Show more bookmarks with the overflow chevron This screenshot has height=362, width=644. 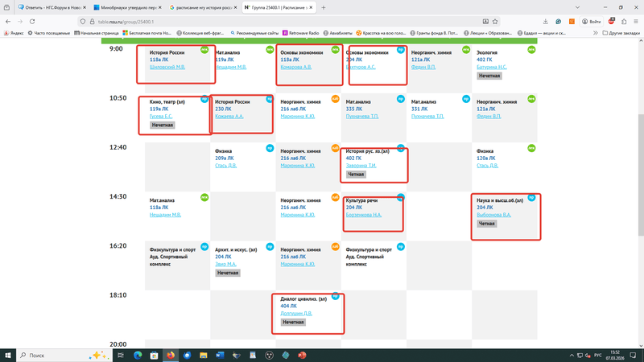[x=595, y=33]
